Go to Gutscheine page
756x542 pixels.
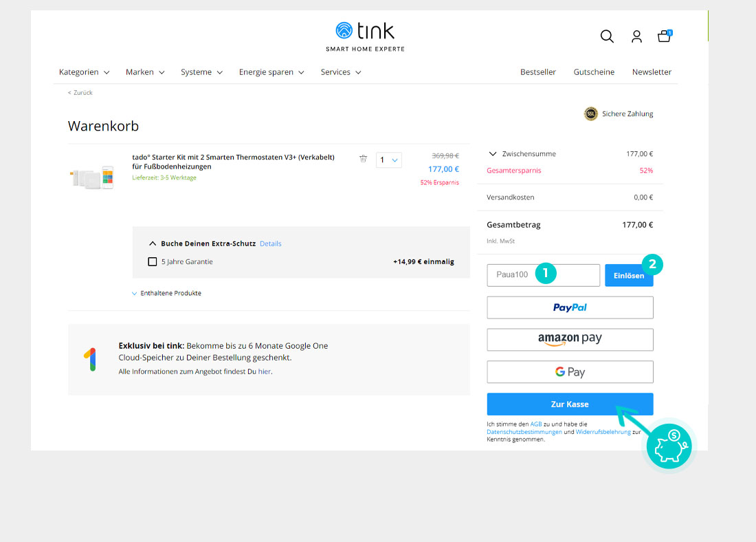(x=594, y=72)
